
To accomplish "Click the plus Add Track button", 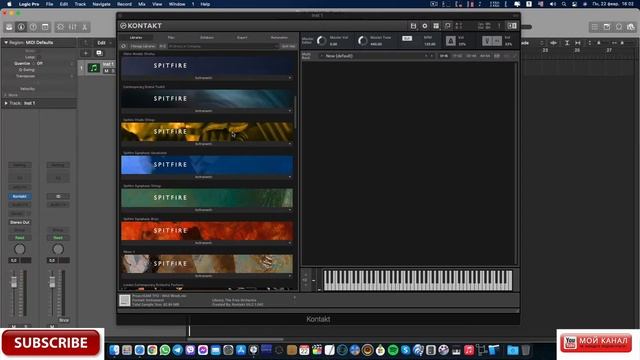I will 86,53.
